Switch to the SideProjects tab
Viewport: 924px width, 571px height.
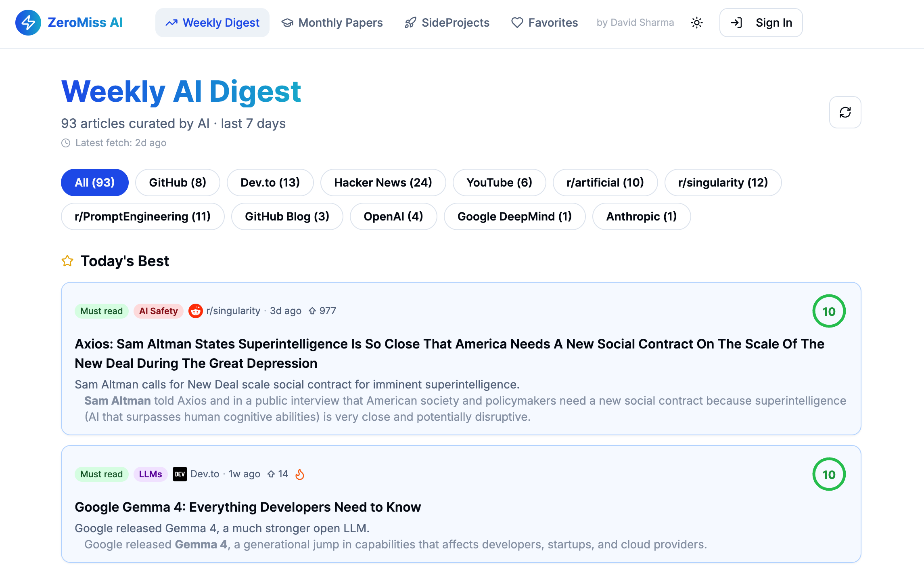447,23
